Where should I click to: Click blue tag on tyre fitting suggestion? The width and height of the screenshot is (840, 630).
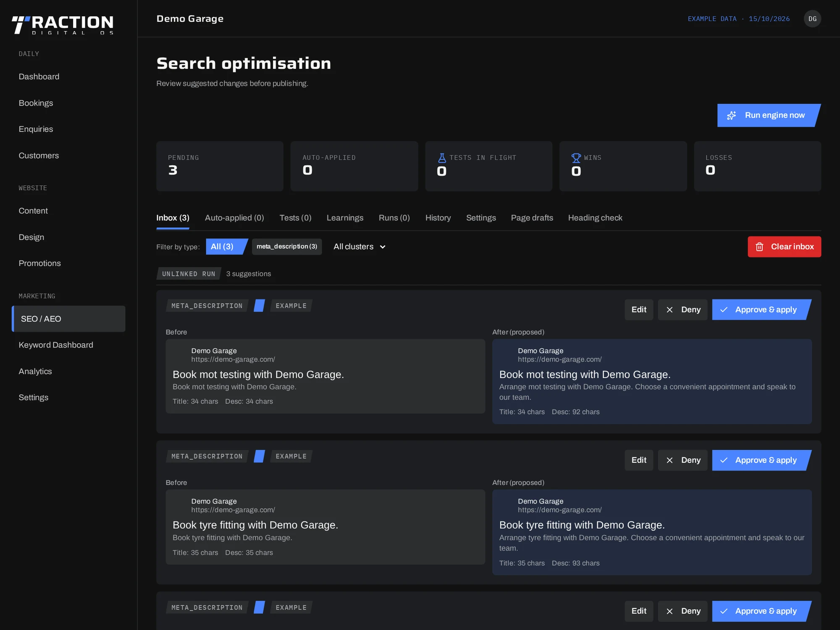pyautogui.click(x=259, y=456)
